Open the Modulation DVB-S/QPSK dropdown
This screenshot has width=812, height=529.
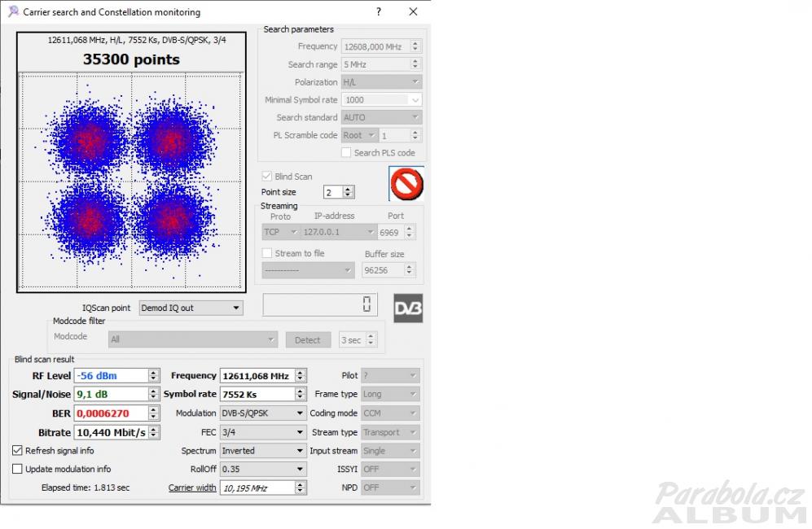[x=263, y=413]
